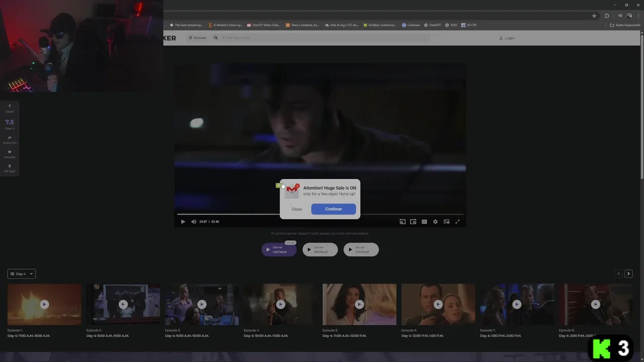The height and width of the screenshot is (362, 644).
Task: Open the Chrome three-dot menu
Action: point(638,16)
